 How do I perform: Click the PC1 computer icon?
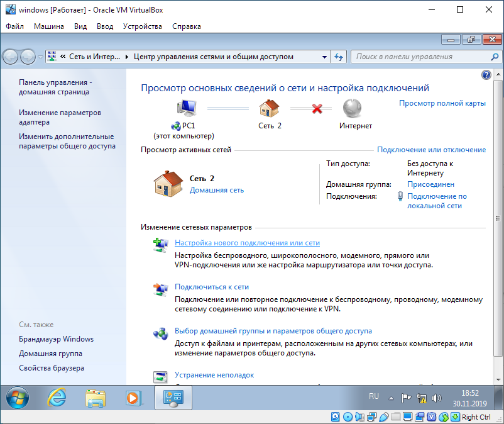(x=187, y=109)
